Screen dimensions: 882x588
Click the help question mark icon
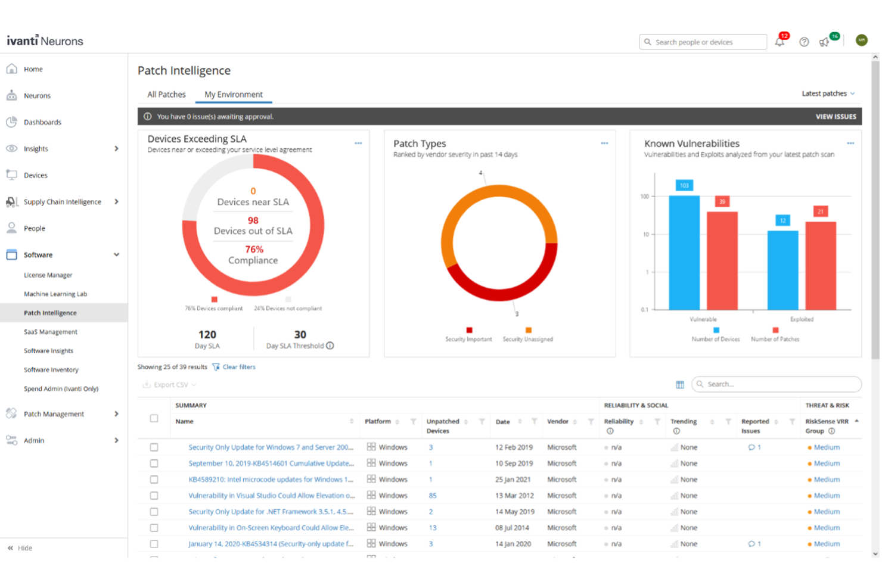click(x=804, y=42)
